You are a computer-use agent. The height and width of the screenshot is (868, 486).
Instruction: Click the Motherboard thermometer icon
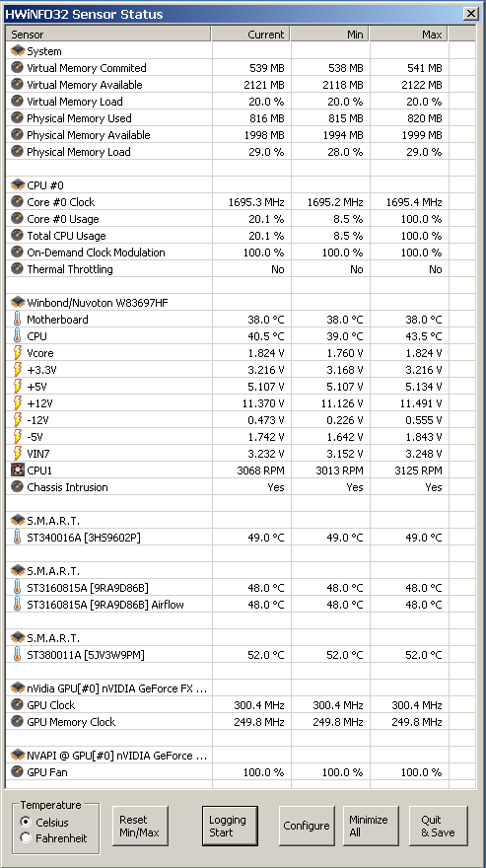click(17, 320)
